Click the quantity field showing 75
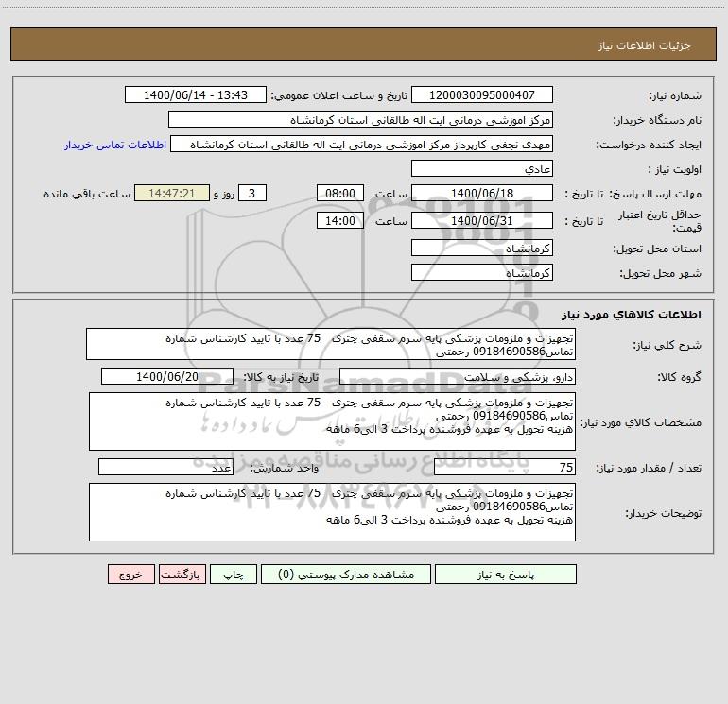The image size is (728, 704). pos(505,467)
